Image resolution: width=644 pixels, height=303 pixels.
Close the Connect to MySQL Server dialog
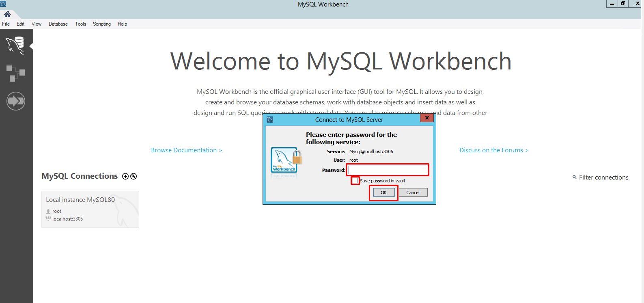tap(427, 118)
